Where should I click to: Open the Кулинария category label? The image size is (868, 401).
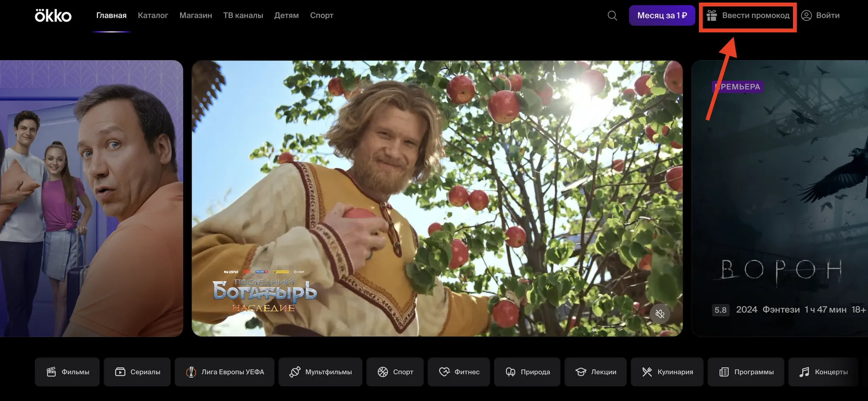[675, 372]
